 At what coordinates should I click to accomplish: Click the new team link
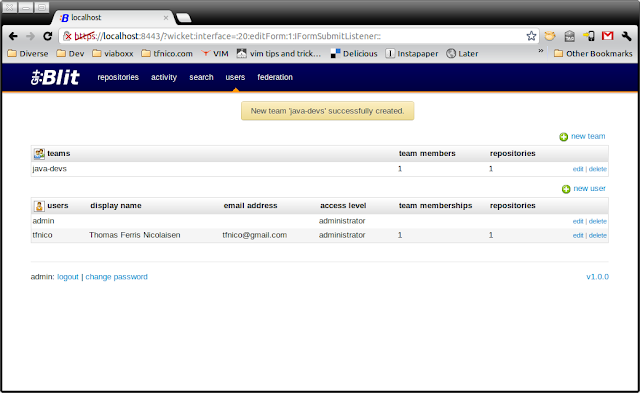click(x=588, y=136)
